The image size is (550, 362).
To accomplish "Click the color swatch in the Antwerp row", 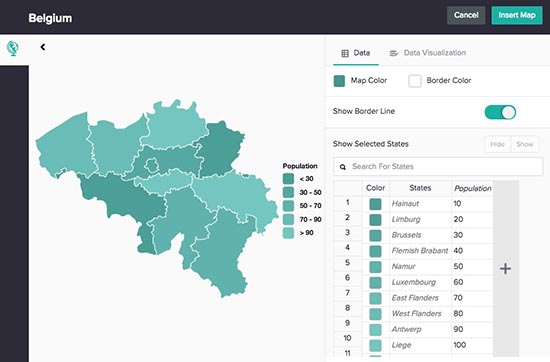I will tap(375, 330).
